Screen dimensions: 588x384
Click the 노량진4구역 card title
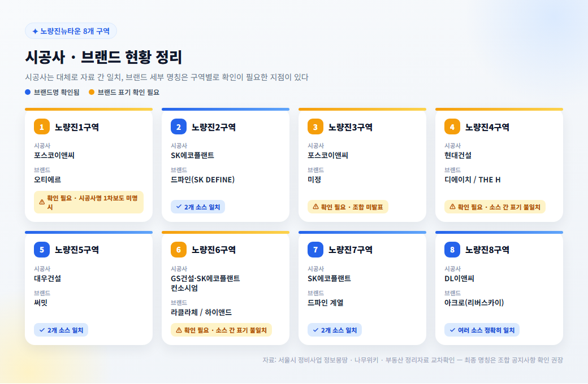(487, 128)
